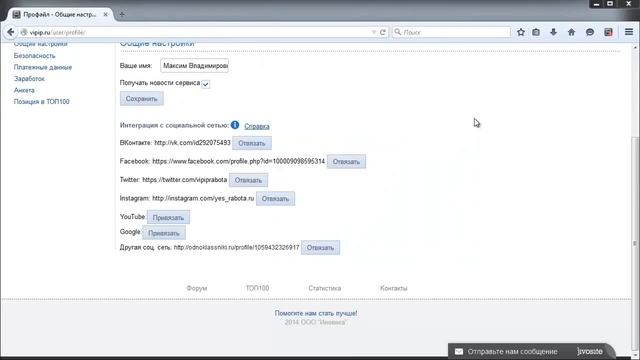Go back with the browser back arrow

(x=11, y=32)
